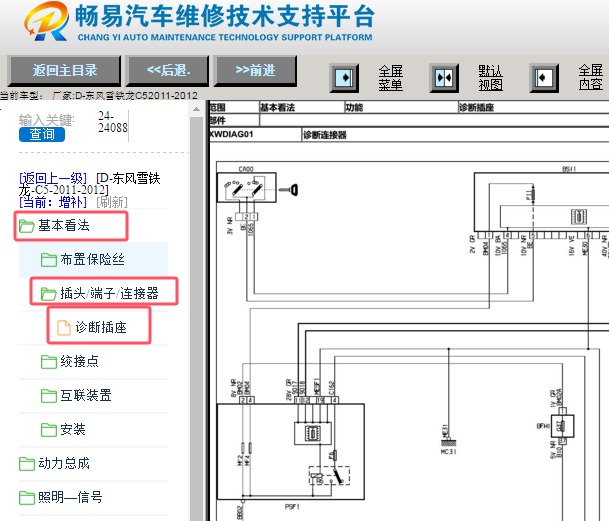The height and width of the screenshot is (521, 609).
Task: Click the 基本看法 header cell
Action: click(x=302, y=107)
